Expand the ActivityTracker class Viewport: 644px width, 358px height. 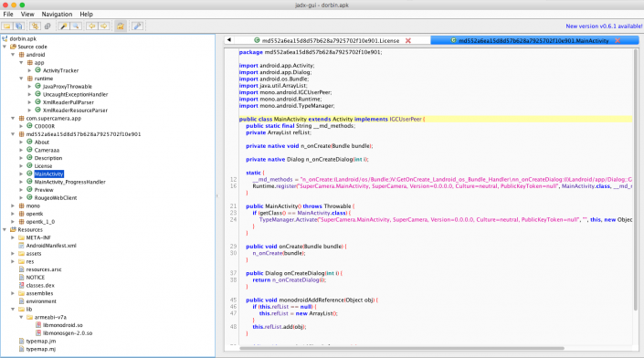(29, 70)
